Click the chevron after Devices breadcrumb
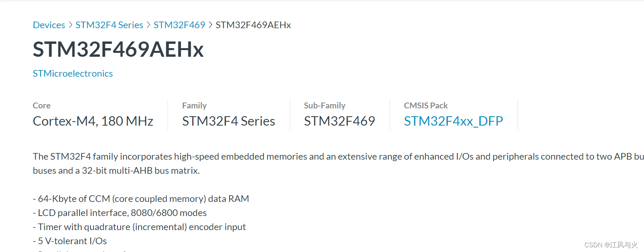Viewport: 644px width, 252px height. click(x=70, y=25)
